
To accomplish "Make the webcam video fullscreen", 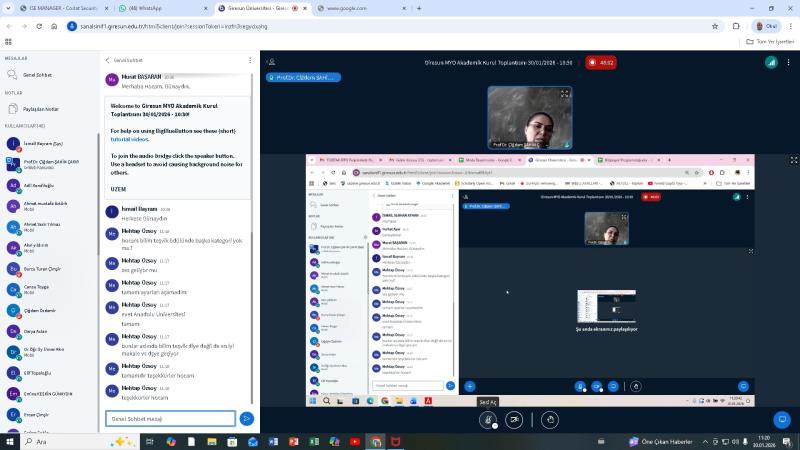I will click(x=565, y=93).
